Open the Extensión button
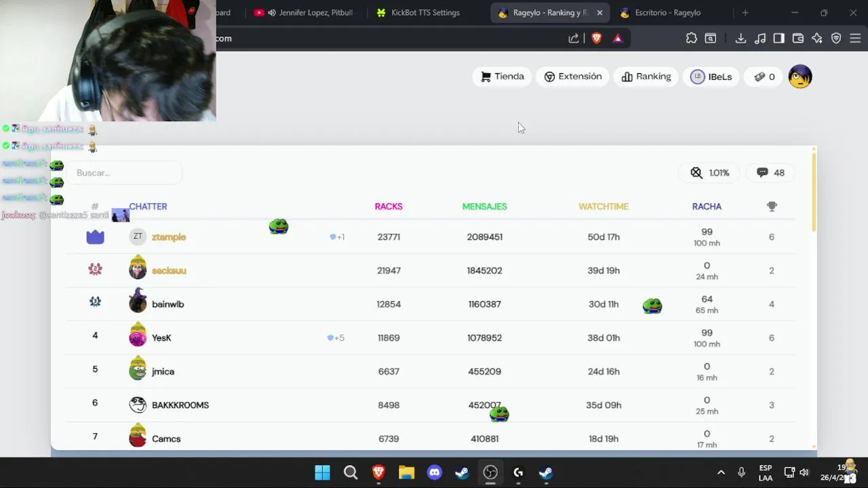The image size is (868, 488). (573, 77)
